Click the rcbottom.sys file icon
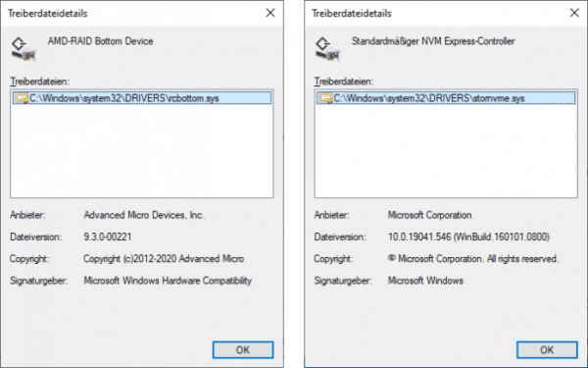This screenshot has width=588, height=368. click(x=23, y=98)
